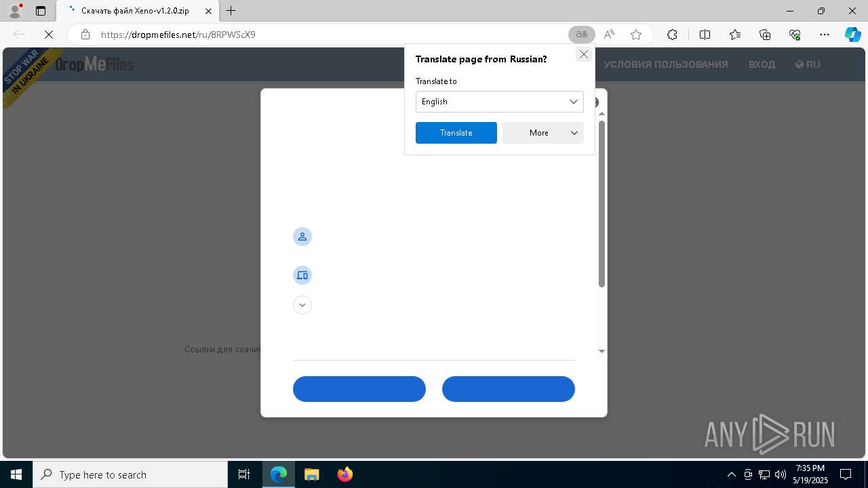Click the dropmefiles.net address bar
This screenshot has width=868, height=488.
(325, 35)
